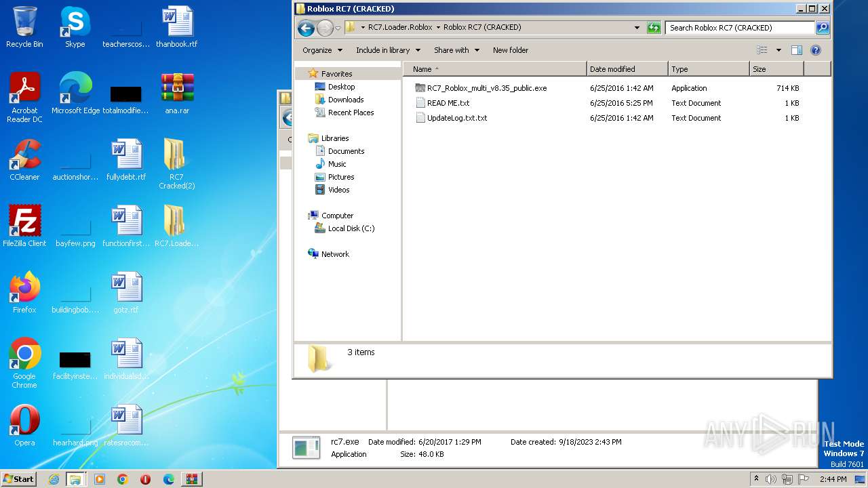Open Desktop under Favorites
This screenshot has height=488, width=868.
pyautogui.click(x=341, y=87)
